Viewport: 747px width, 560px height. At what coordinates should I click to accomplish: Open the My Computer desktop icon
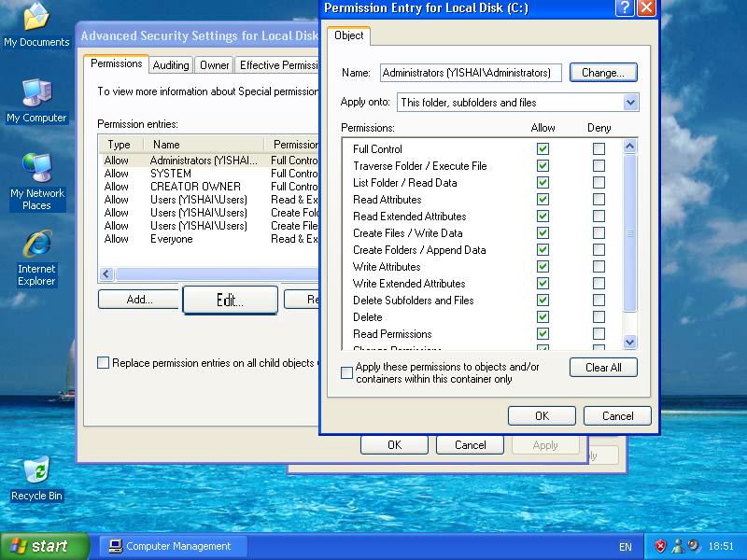tap(36, 98)
